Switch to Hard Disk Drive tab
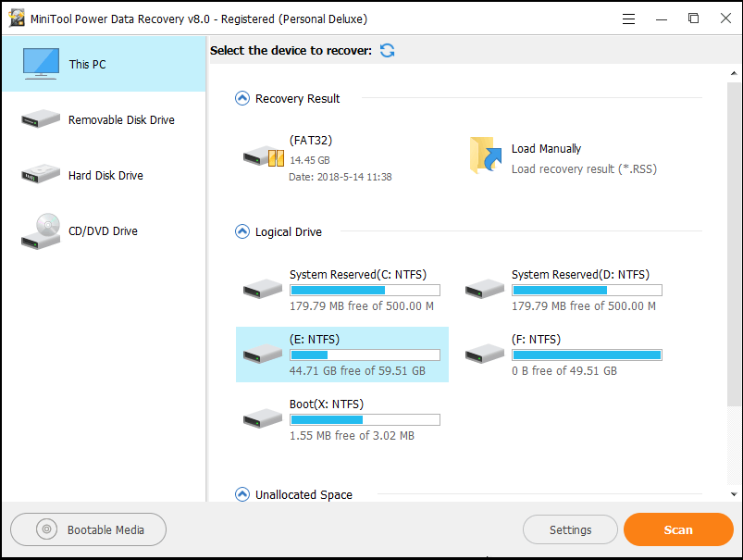This screenshot has width=743, height=560. (x=104, y=175)
